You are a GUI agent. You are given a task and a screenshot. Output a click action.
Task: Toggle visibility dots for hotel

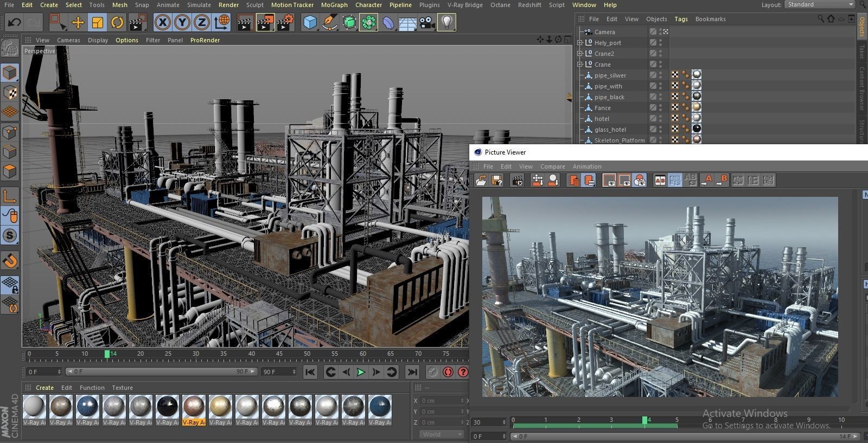point(661,119)
